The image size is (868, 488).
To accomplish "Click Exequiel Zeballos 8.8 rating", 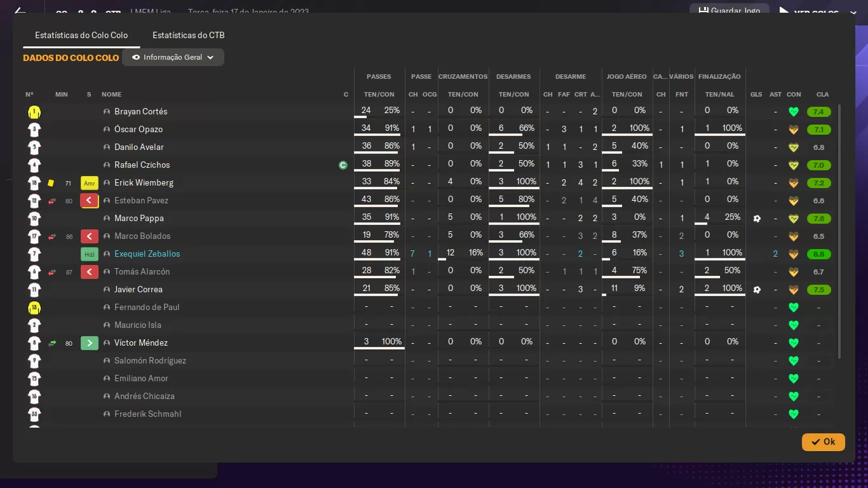I will pos(818,254).
